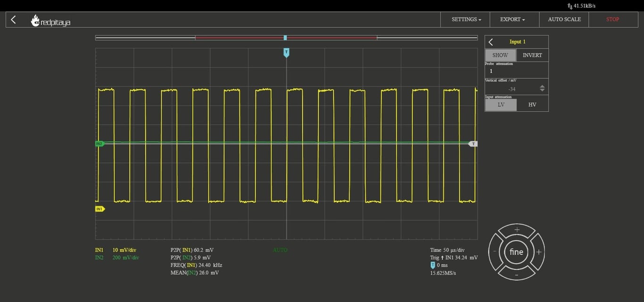
Task: Click the AUTO trigger mode label
Action: 280,250
